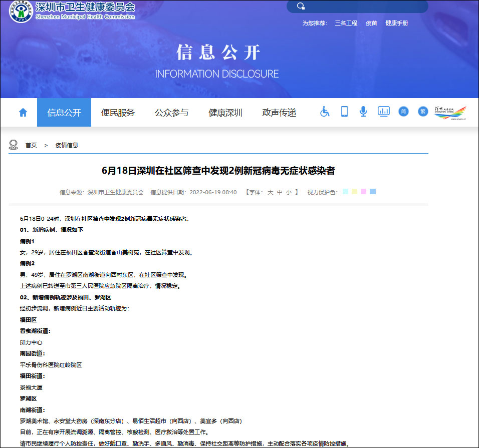Open the 政声传递 navigation menu

click(x=278, y=112)
